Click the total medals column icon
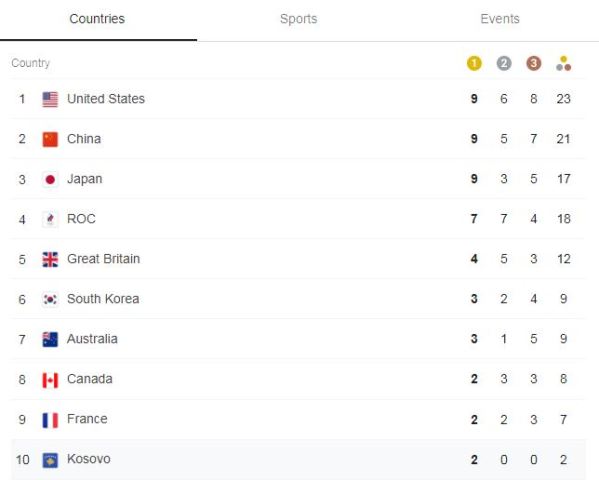The image size is (599, 480). click(x=563, y=63)
